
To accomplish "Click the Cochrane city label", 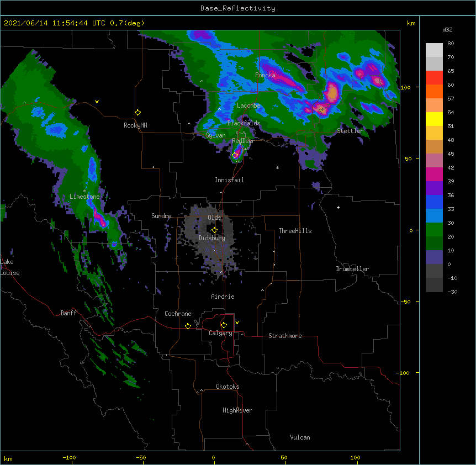I will click(x=178, y=314).
